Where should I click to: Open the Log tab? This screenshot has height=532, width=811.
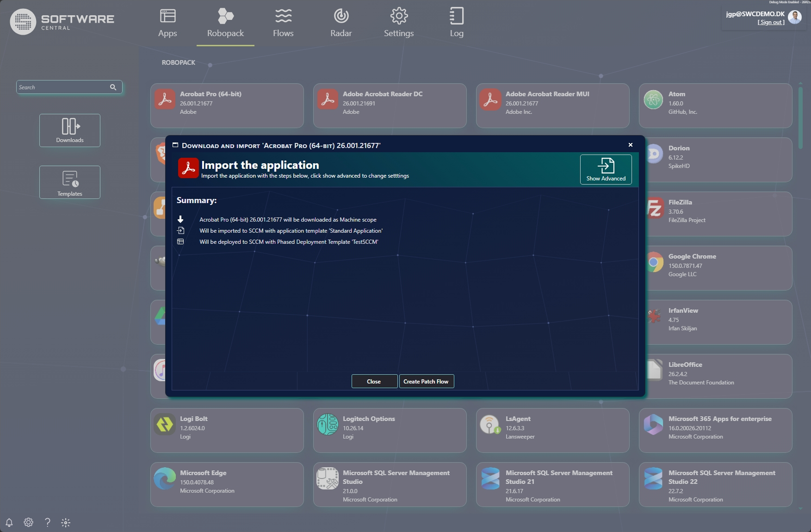click(457, 23)
